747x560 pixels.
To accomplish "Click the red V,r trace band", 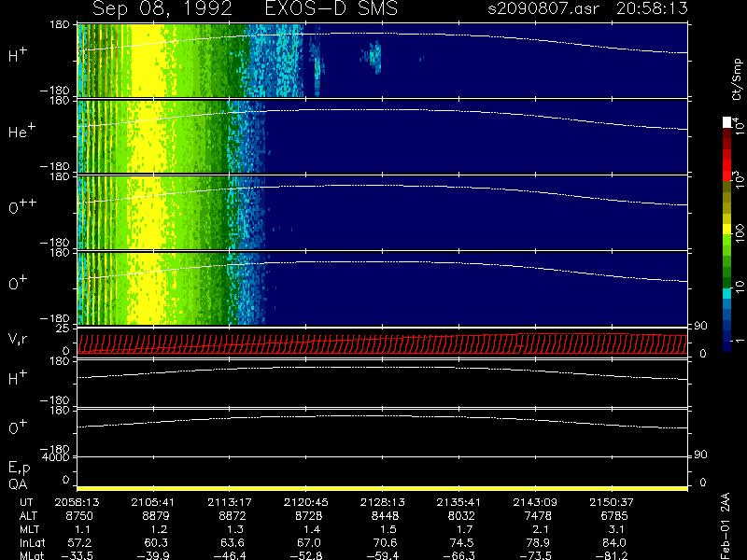I will tap(382, 343).
